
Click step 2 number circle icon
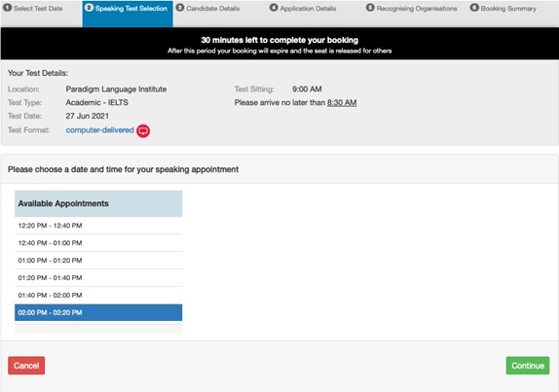tap(90, 8)
